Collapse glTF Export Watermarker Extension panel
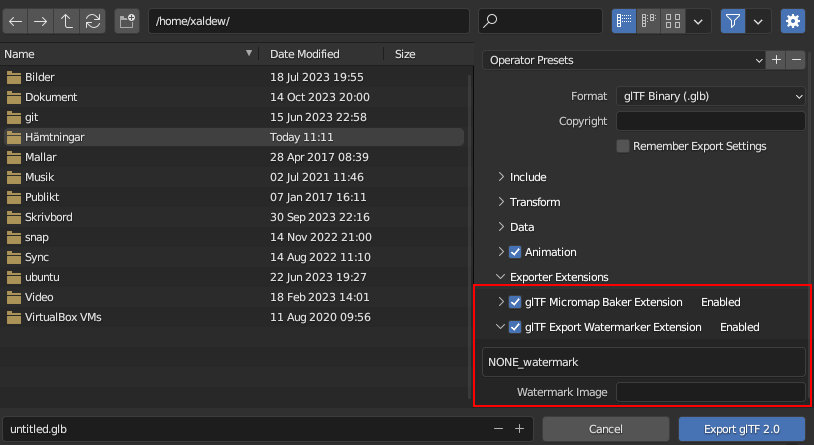 500,327
